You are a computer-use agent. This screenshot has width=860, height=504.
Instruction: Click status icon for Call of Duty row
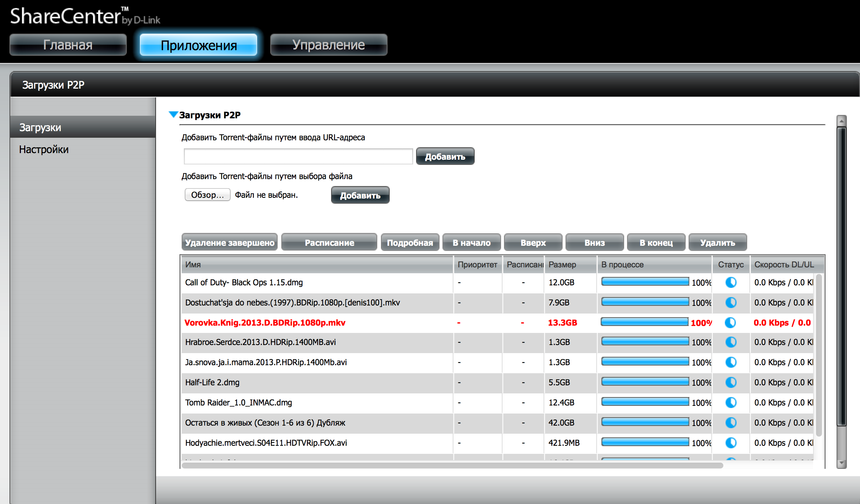tap(731, 282)
